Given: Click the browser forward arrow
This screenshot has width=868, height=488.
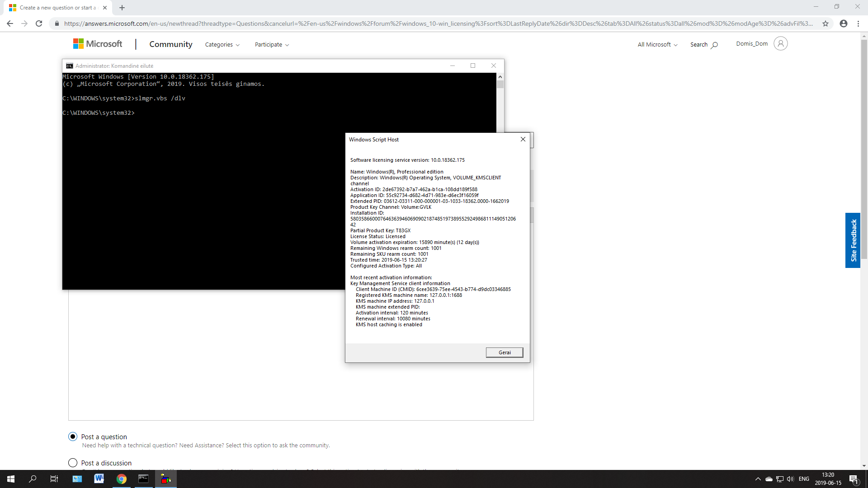Looking at the screenshot, I should [x=24, y=23].
